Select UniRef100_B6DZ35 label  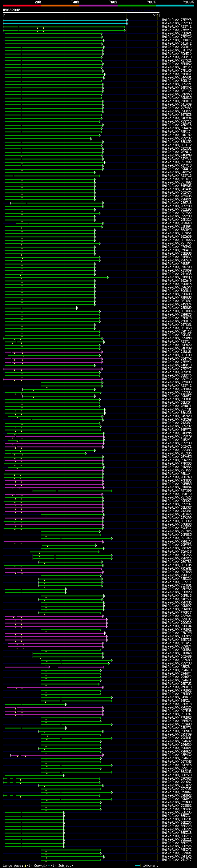pos(177,812)
